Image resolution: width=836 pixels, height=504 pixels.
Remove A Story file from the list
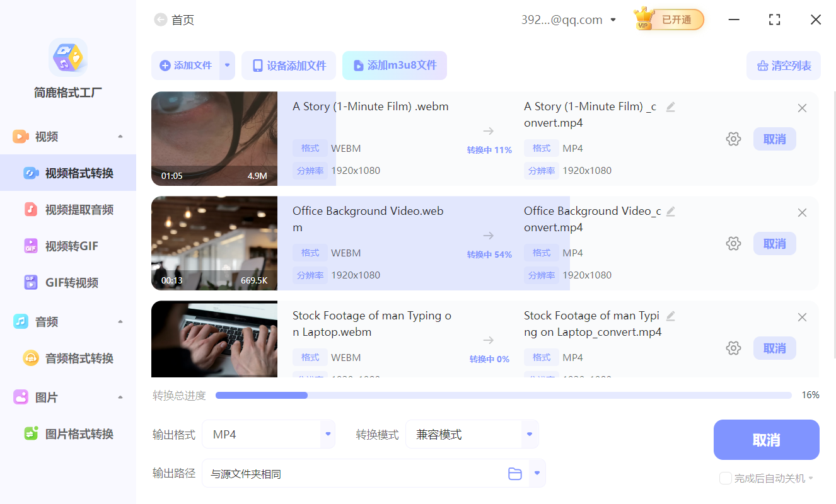coord(802,108)
